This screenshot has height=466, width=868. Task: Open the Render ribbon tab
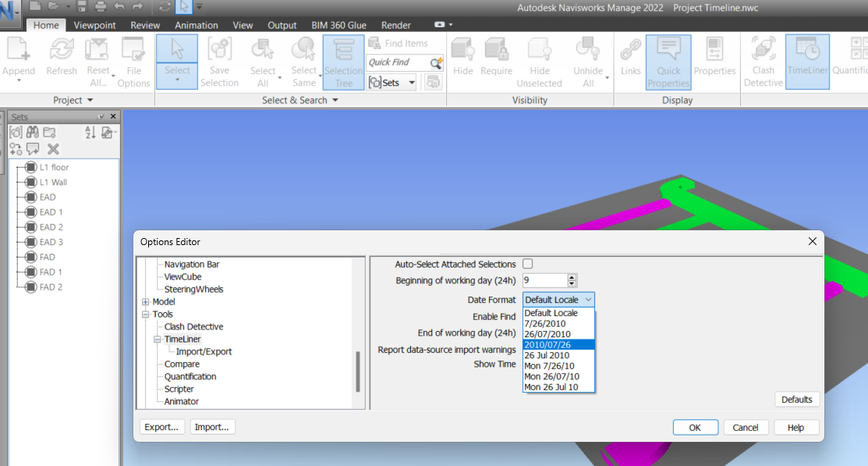click(x=395, y=24)
